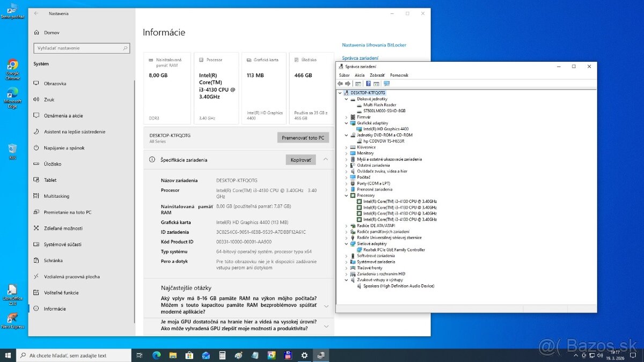Open the Úložisko storage settings icon in sidebar
This screenshot has height=362, width=644.
36,164
